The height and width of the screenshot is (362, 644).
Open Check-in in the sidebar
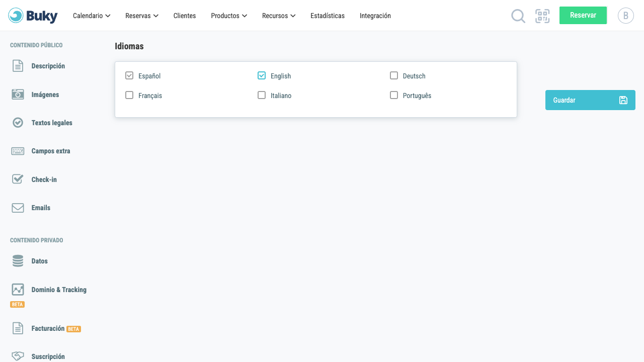coord(44,179)
